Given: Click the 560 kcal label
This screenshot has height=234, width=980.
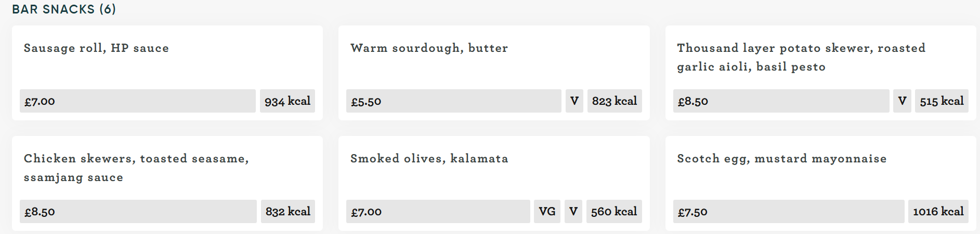Looking at the screenshot, I should click(614, 212).
